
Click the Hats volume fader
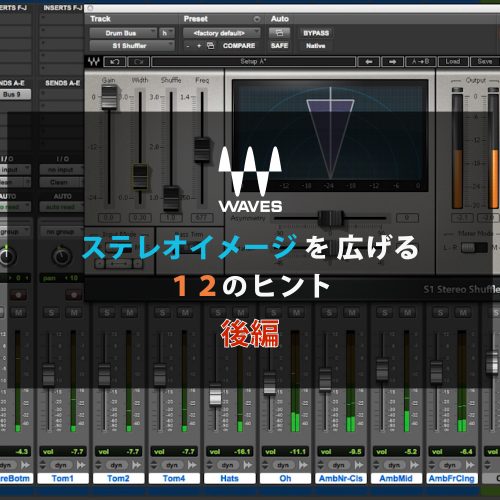[x=215, y=394]
